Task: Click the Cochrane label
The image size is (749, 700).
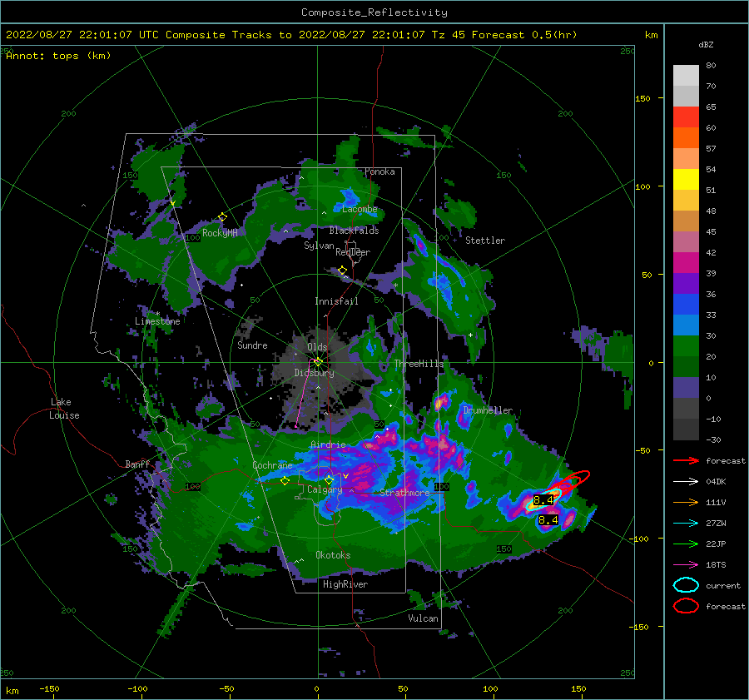Action: click(272, 465)
